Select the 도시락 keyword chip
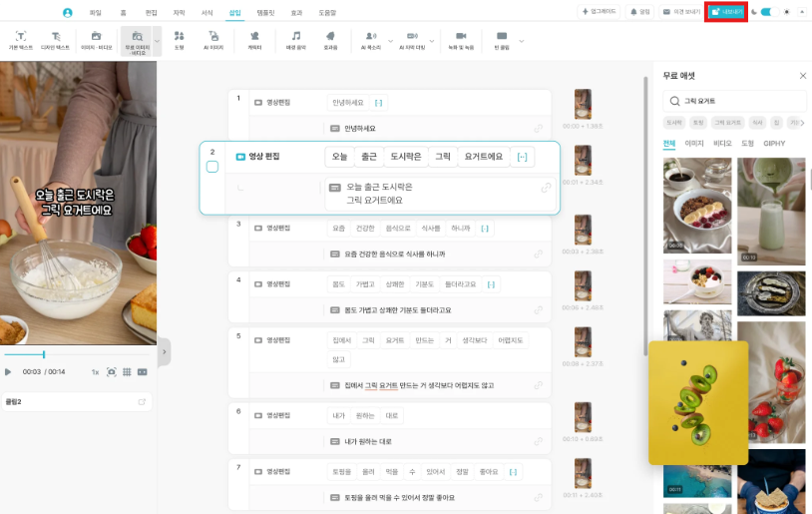 click(x=673, y=123)
